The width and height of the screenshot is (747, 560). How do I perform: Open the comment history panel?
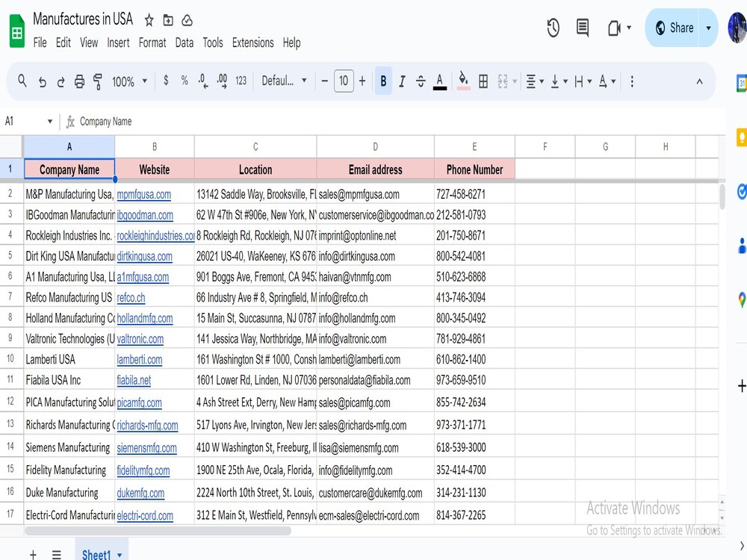pyautogui.click(x=583, y=27)
